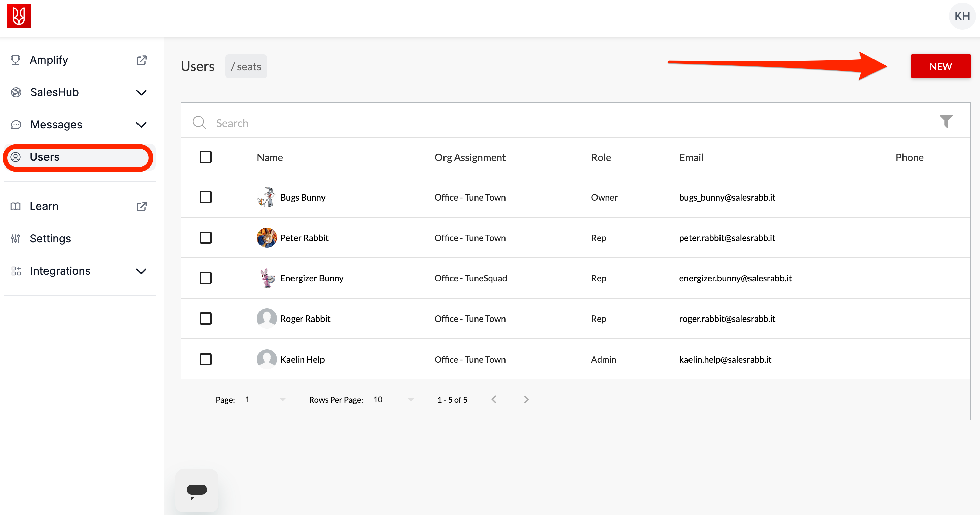Click Bugs Bunny's avatar image
980x515 pixels.
[x=266, y=197]
